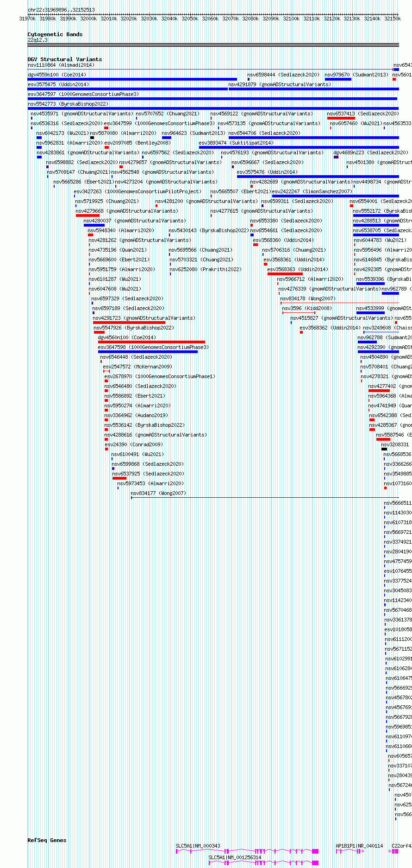
Task: Click nsv6042173 (Wu2021) label
Action: pyautogui.click(x=62, y=133)
